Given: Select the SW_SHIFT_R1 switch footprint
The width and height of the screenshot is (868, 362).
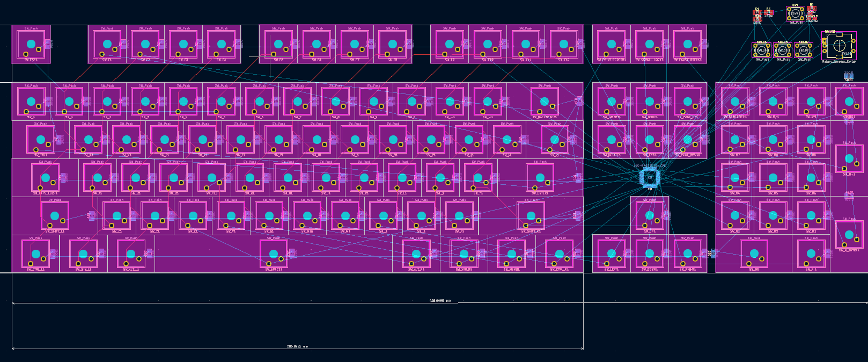Looking at the screenshot, I should (531, 216).
